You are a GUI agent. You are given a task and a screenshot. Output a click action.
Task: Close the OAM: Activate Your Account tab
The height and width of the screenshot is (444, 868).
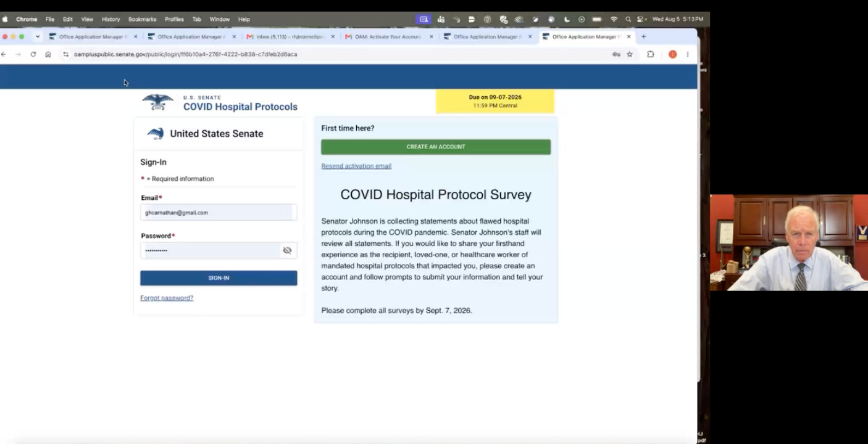432,36
